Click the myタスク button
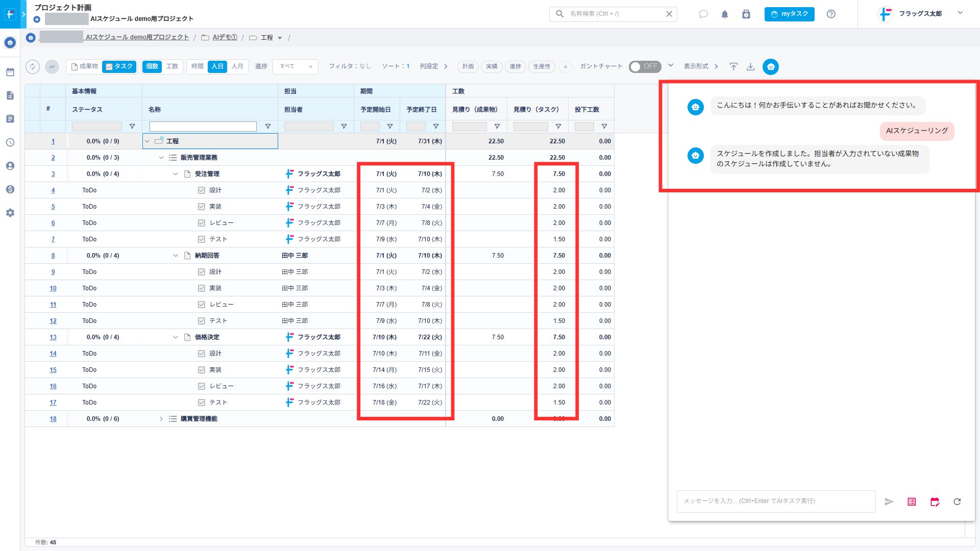This screenshot has width=980, height=551. (789, 14)
